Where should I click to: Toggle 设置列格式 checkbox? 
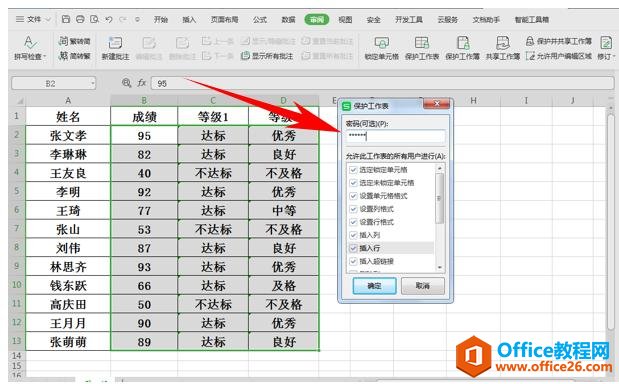click(353, 209)
